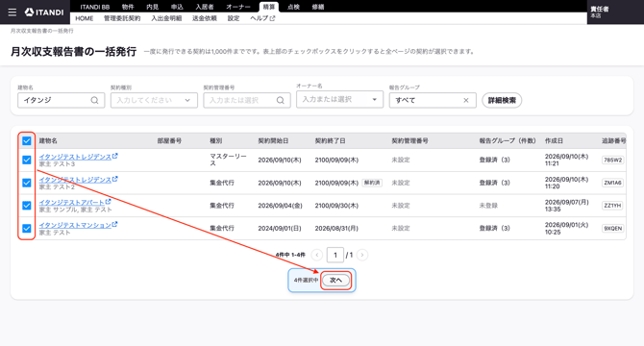644x346 pixels.
Task: Open external link icon for 家主 テスト2 building
Action: pos(115,179)
